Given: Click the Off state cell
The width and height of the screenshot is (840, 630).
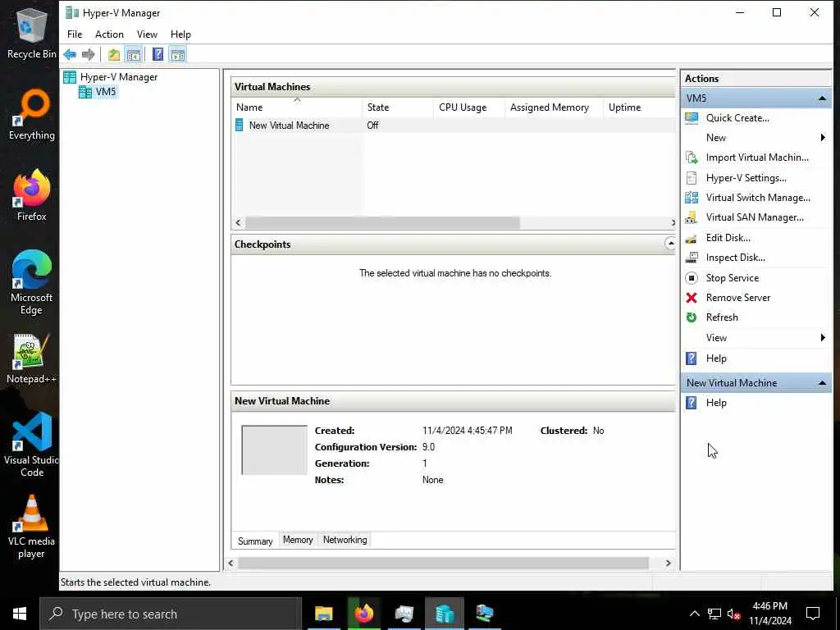Looking at the screenshot, I should (x=373, y=126).
